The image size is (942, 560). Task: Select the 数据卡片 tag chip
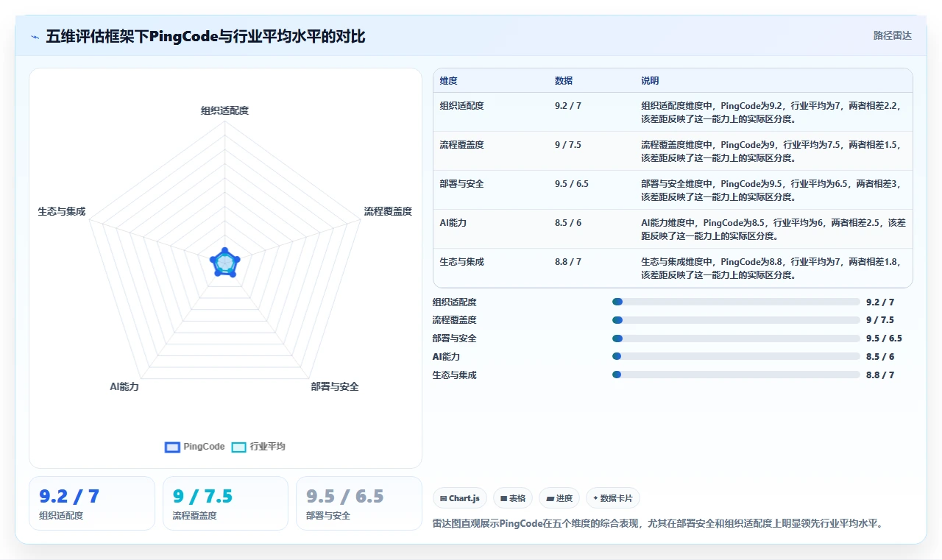613,498
